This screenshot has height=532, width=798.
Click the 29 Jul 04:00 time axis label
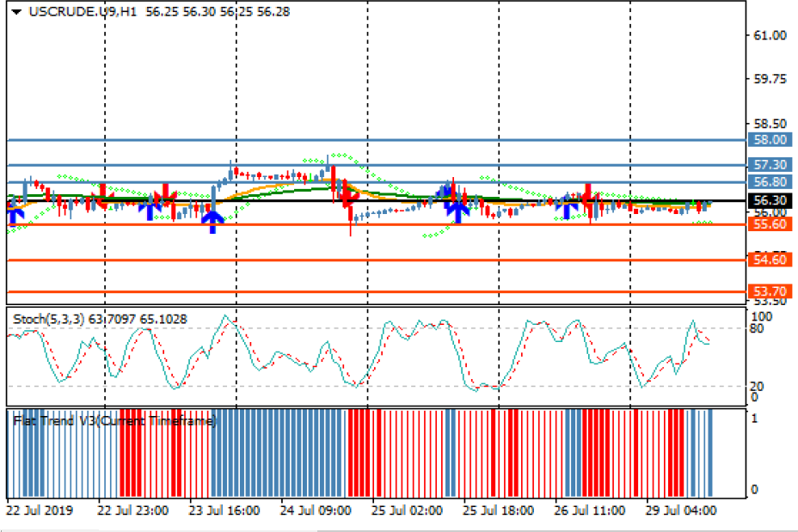(x=682, y=510)
